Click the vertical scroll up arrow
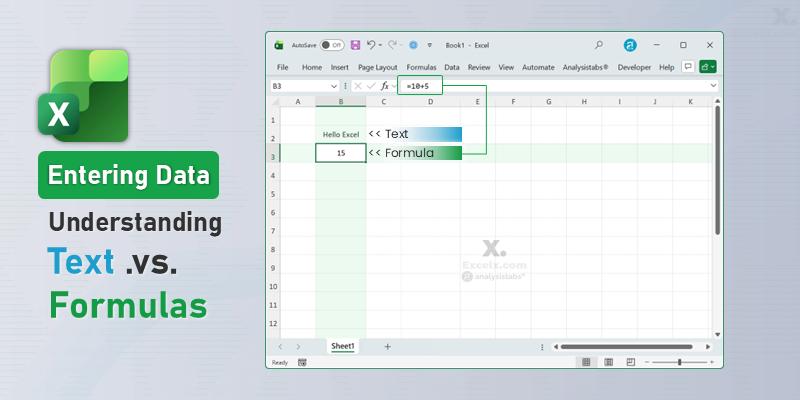 click(717, 101)
